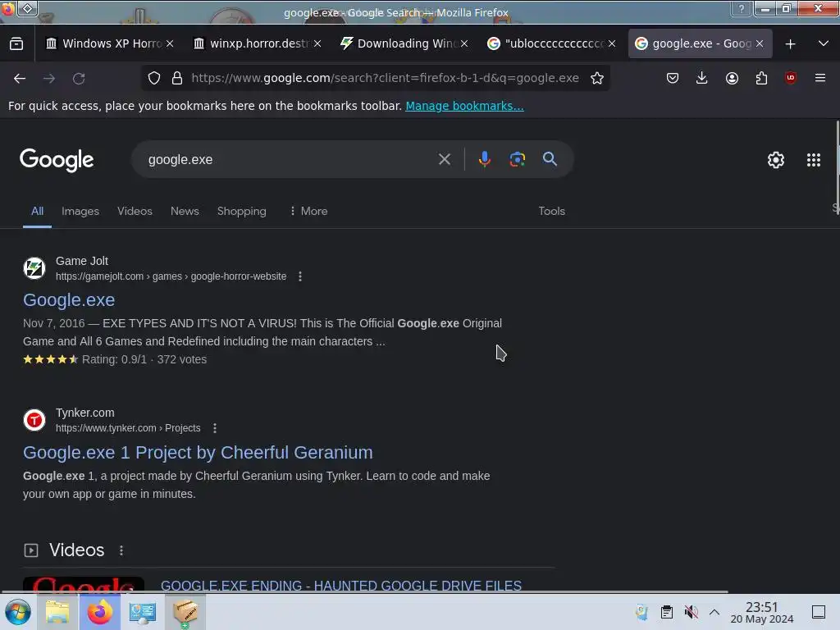Image resolution: width=840 pixels, height=630 pixels.
Task: Open the package box taskbar app
Action: [185, 612]
